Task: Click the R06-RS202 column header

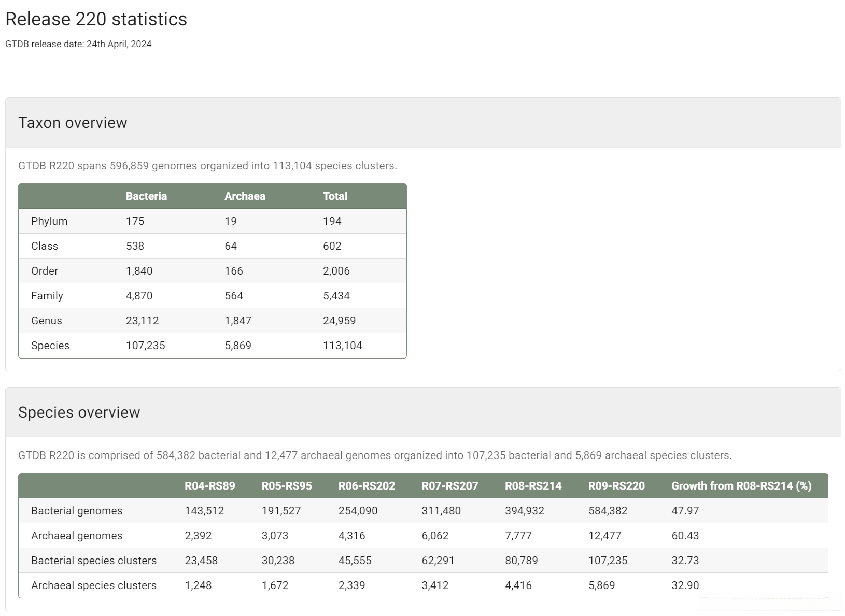Action: tap(367, 486)
